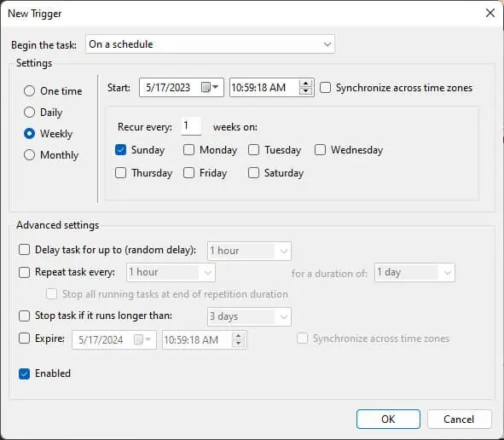The height and width of the screenshot is (440, 504).
Task: Open the 3 days stop task dropdown
Action: pos(249,316)
